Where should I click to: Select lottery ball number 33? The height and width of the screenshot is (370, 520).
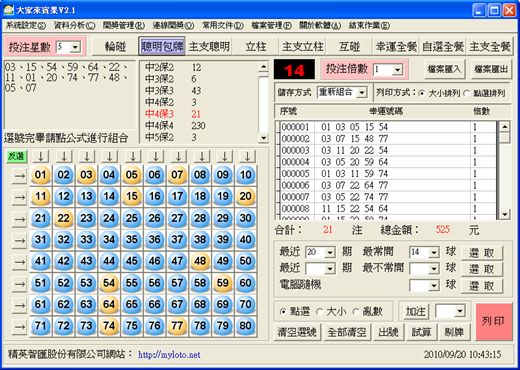(x=86, y=239)
